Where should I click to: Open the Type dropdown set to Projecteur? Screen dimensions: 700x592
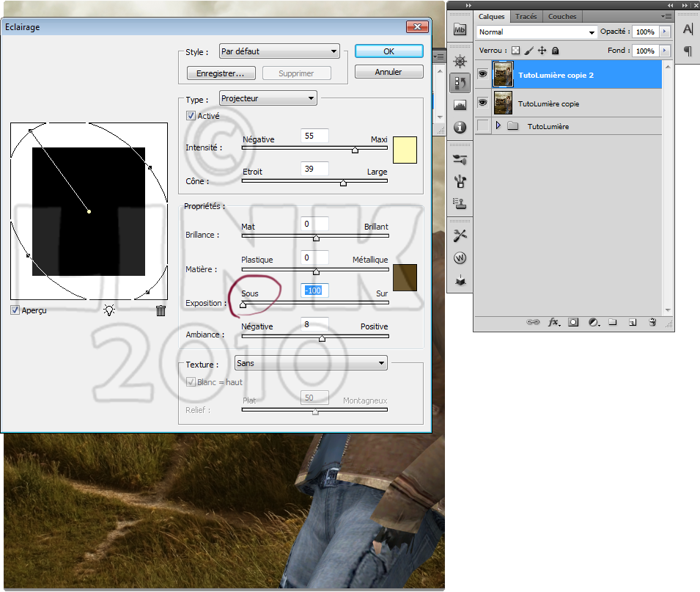tap(268, 98)
